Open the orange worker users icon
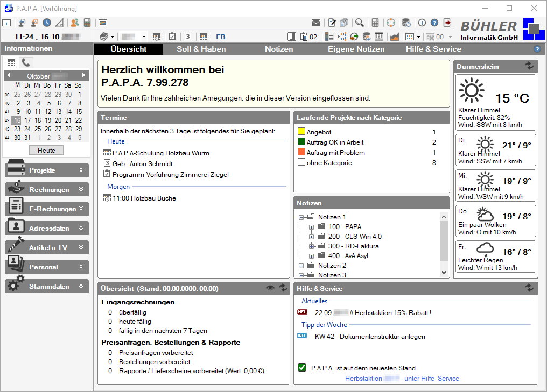 tap(74, 23)
